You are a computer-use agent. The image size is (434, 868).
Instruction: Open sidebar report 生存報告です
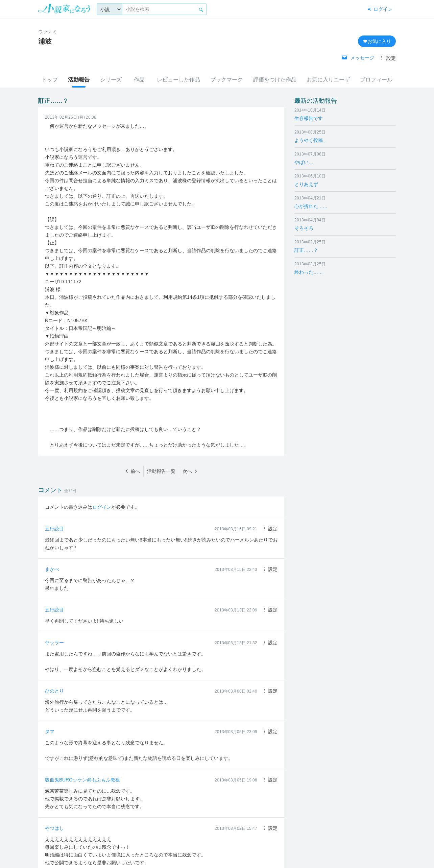click(309, 118)
